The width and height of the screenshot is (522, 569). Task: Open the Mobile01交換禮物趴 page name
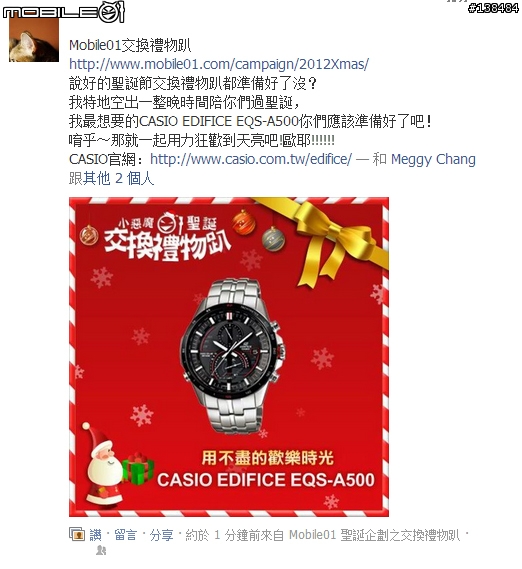point(130,46)
